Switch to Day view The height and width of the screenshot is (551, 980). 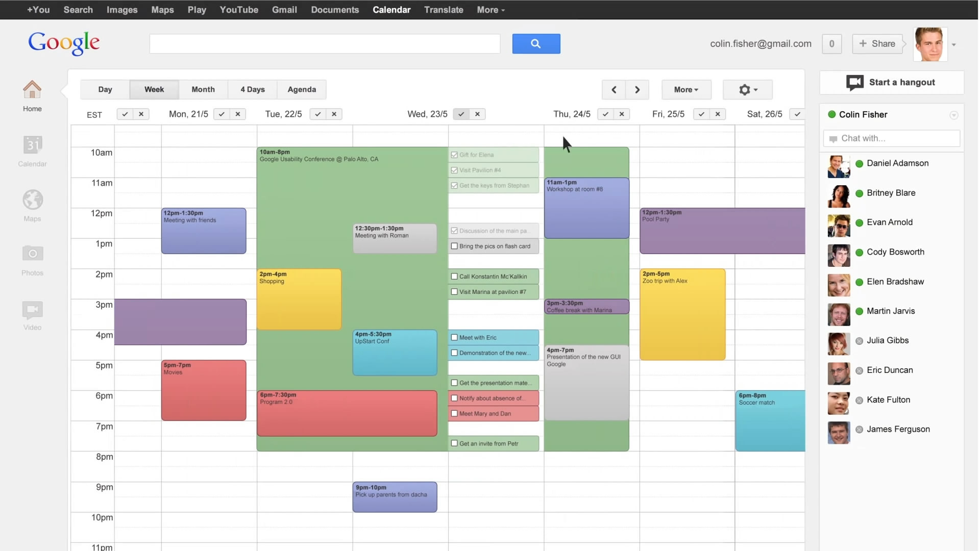coord(105,90)
